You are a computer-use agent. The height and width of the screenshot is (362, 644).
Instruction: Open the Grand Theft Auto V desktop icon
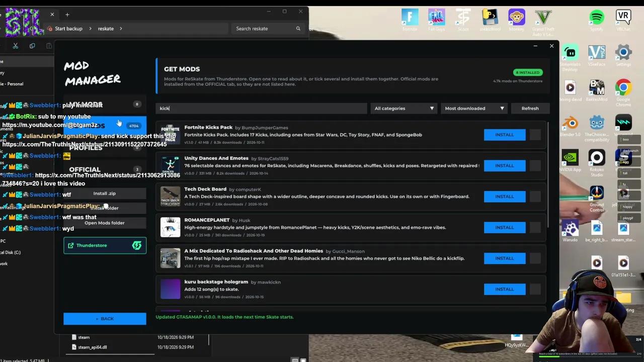(x=543, y=22)
